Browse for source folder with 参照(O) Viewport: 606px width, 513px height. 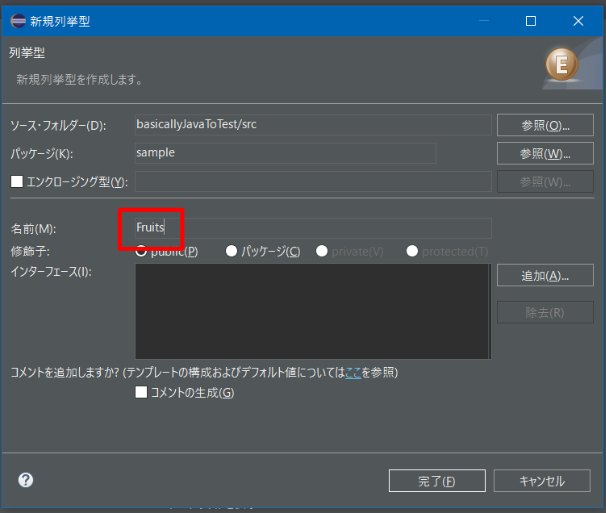pos(545,125)
